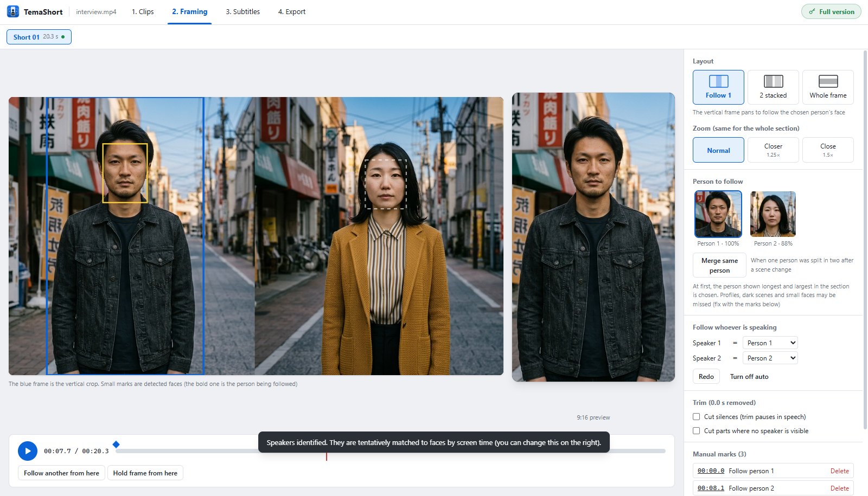Viewport: 868px width, 496px height.
Task: Jump to the 00:00.0 mark timestamp
Action: click(x=711, y=471)
